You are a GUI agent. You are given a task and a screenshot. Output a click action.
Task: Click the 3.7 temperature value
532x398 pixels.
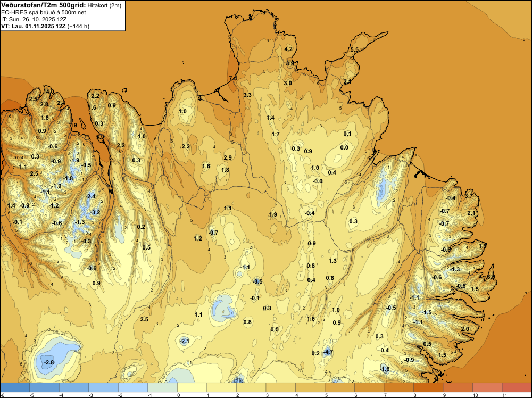click(469, 196)
